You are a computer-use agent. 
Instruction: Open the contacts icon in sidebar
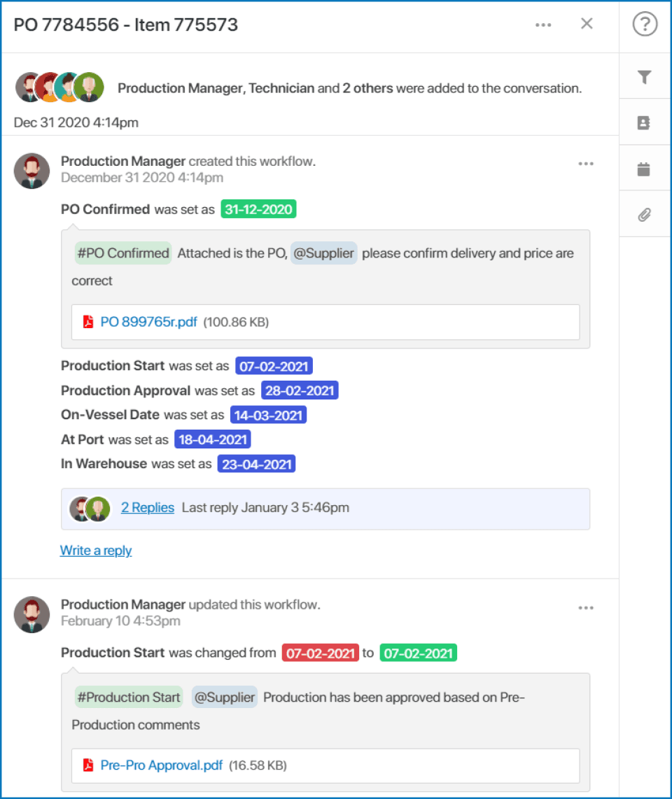pyautogui.click(x=644, y=123)
